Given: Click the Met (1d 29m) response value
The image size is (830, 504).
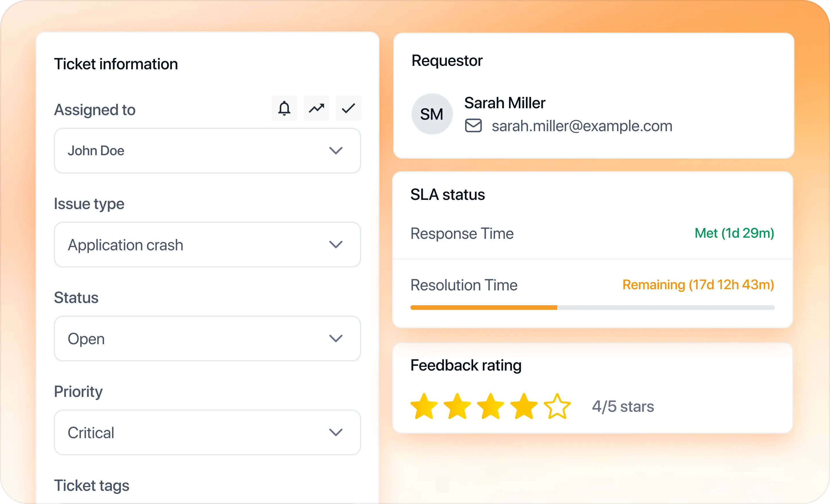Looking at the screenshot, I should click(734, 233).
